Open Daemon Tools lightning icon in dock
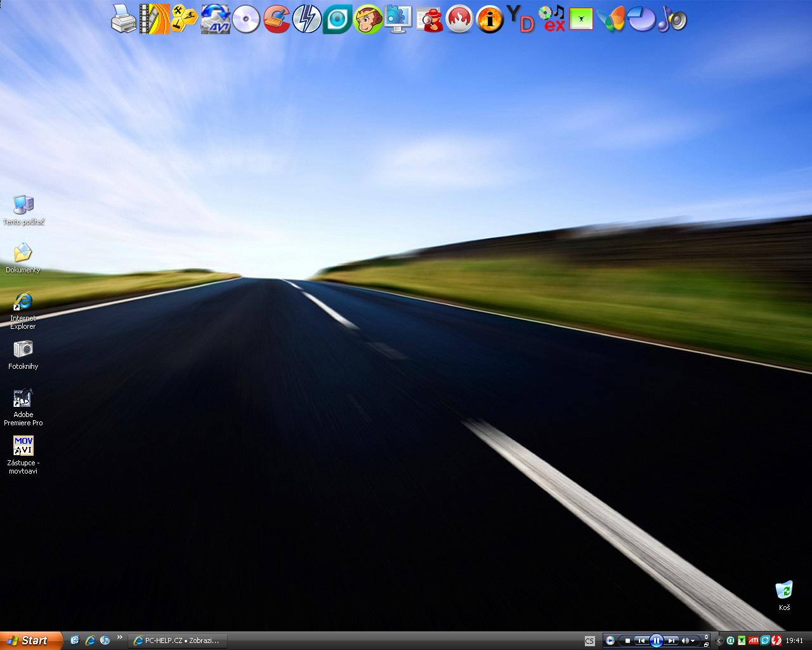This screenshot has width=812, height=650. point(307,18)
